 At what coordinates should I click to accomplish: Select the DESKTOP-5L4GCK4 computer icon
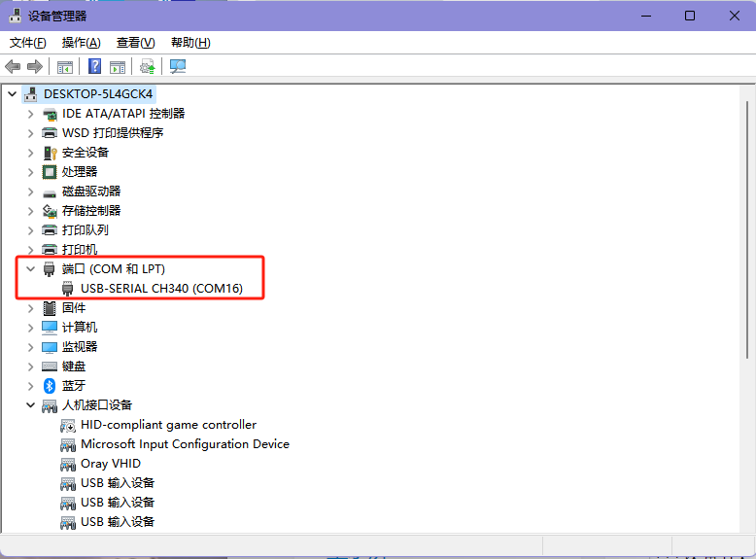pyautogui.click(x=31, y=94)
